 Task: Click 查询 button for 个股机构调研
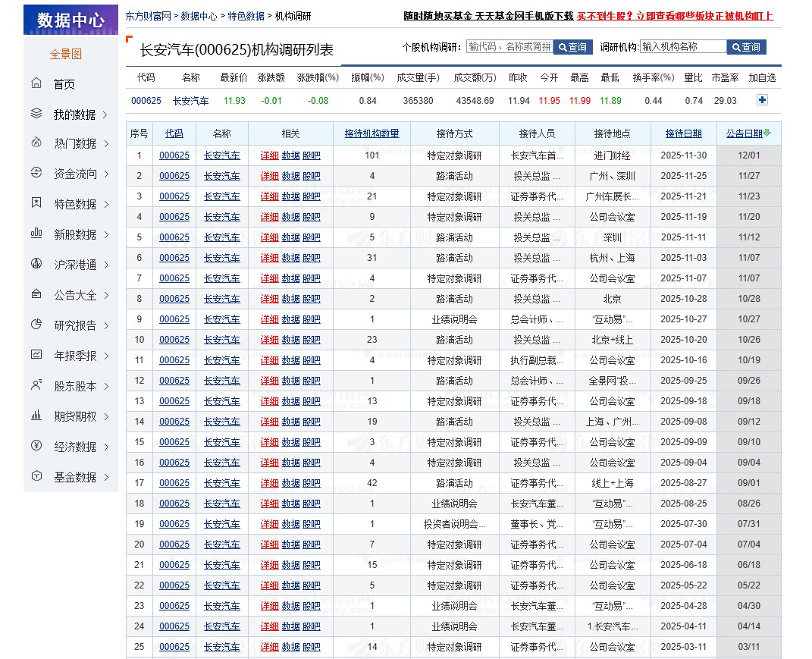coord(573,47)
